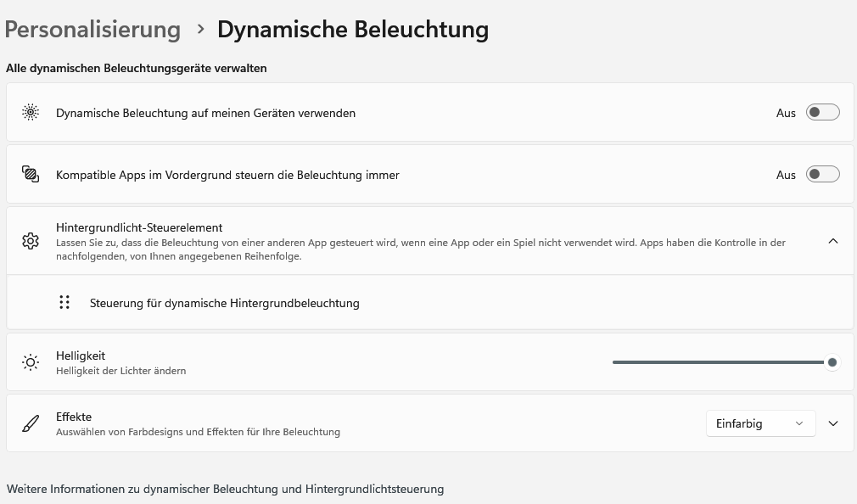Click the Helligkeit slider thumb
The height and width of the screenshot is (504, 857).
(x=832, y=362)
